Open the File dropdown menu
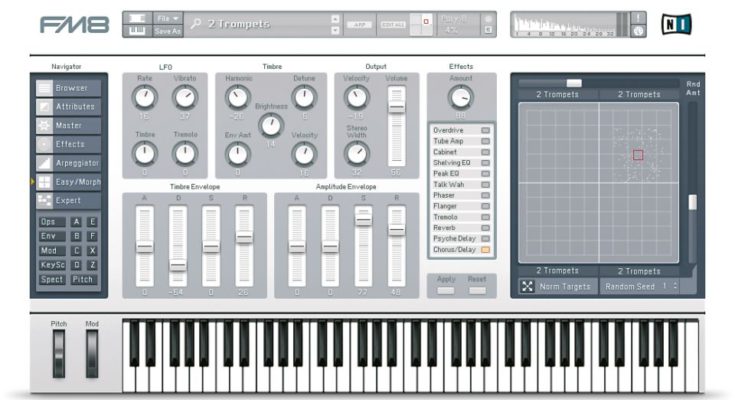 coord(169,18)
